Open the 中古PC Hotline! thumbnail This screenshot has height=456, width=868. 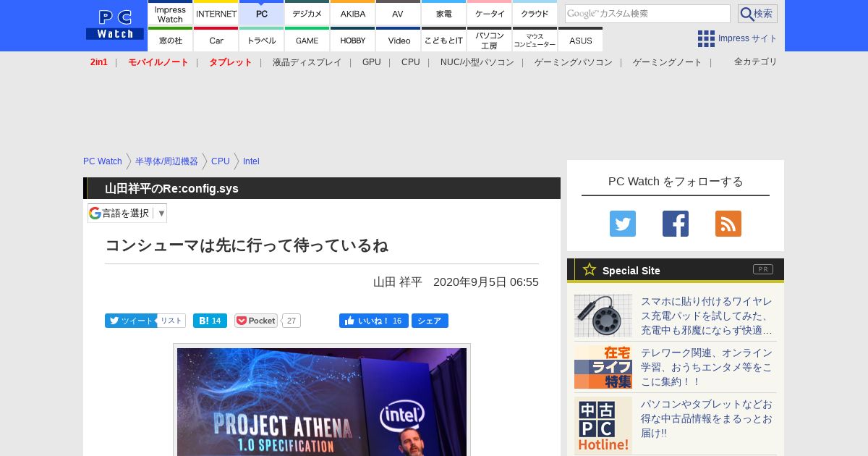[603, 426]
